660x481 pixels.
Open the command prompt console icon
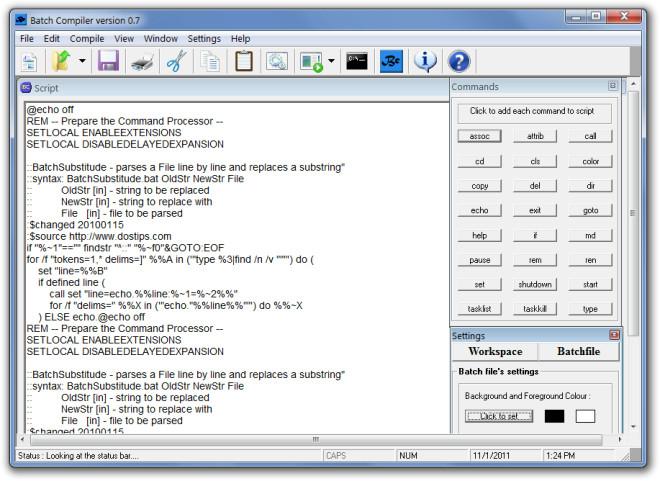click(x=357, y=61)
